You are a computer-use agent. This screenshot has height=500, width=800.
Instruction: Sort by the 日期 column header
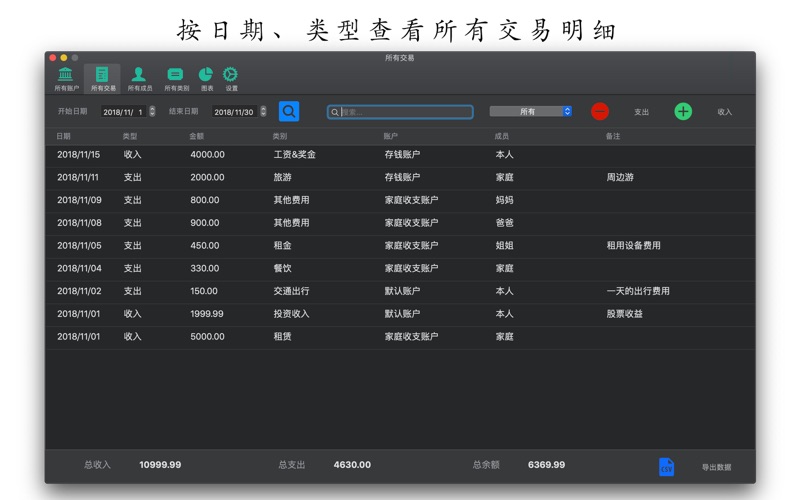pos(64,136)
